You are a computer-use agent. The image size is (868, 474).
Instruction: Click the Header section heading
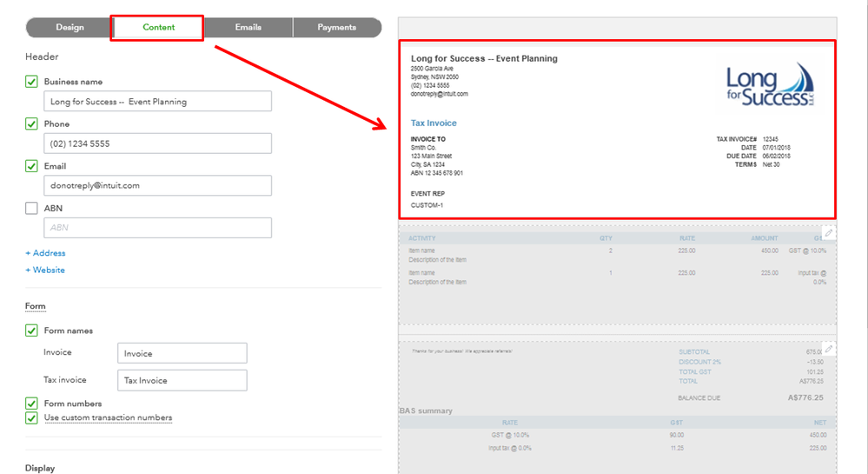click(42, 57)
